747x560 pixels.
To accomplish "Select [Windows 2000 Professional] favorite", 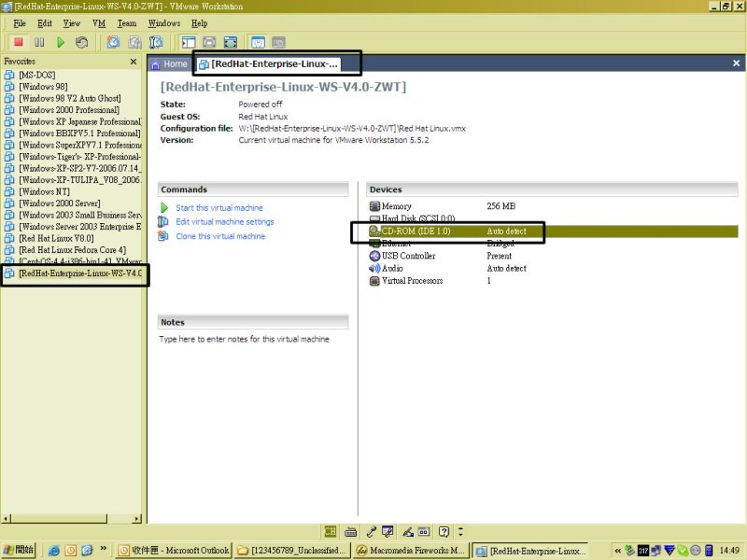I will click(x=69, y=110).
